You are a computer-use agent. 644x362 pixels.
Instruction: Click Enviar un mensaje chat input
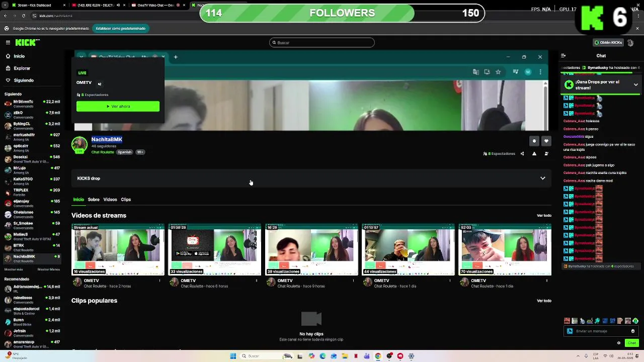601,331
